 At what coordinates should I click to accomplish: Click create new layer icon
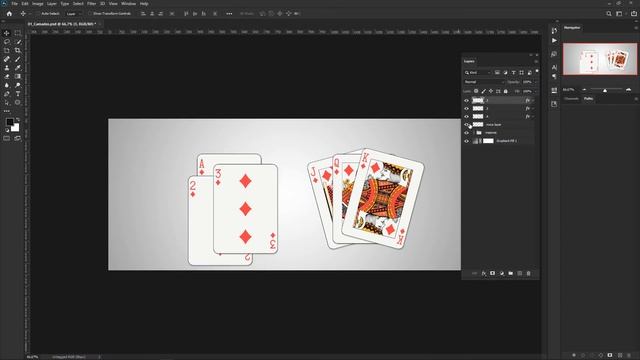point(520,273)
